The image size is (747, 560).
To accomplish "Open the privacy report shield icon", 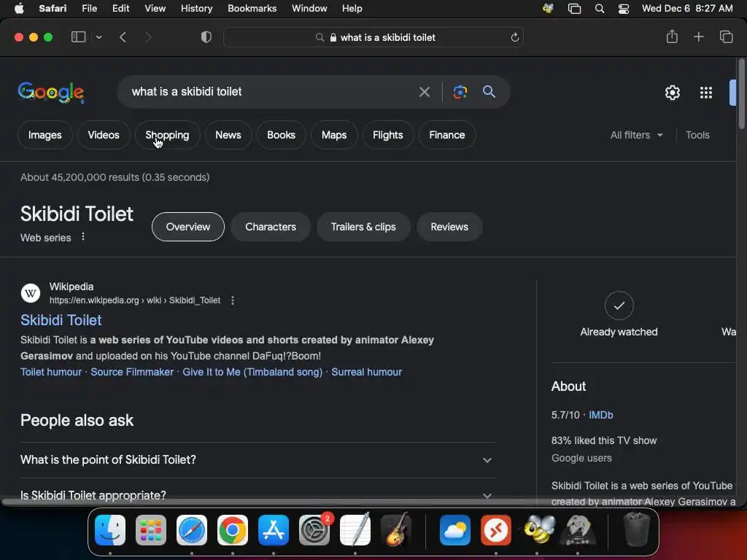I will coord(206,37).
